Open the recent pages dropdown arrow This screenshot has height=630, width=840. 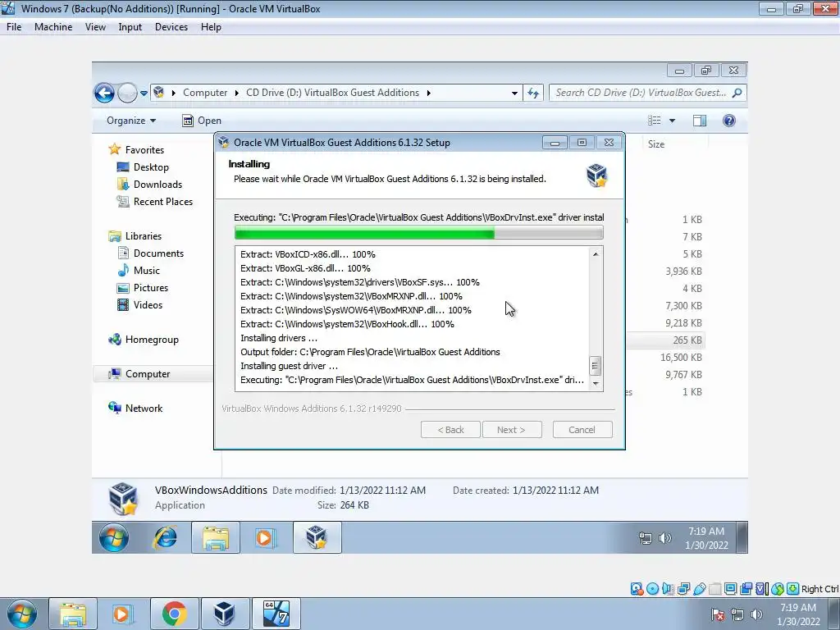[144, 94]
